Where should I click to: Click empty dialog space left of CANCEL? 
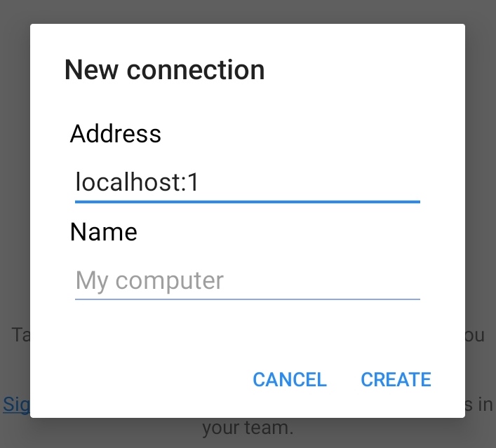coord(140,379)
